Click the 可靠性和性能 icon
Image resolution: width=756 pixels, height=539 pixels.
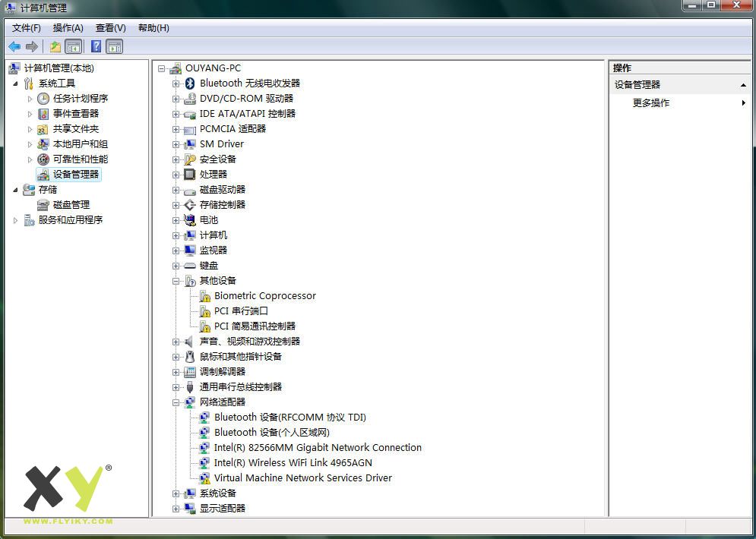(43, 159)
